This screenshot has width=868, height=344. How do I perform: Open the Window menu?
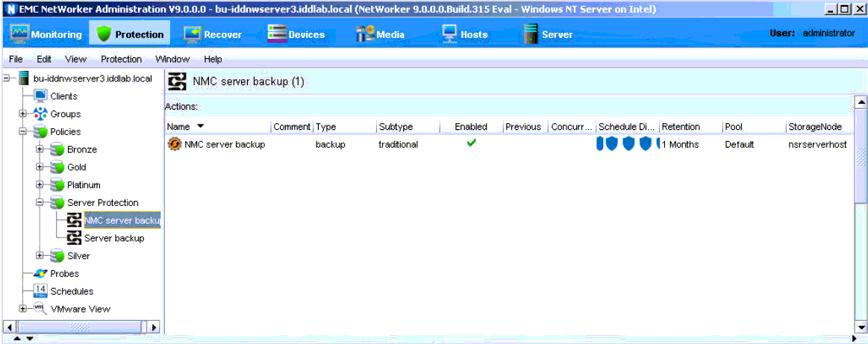[172, 59]
